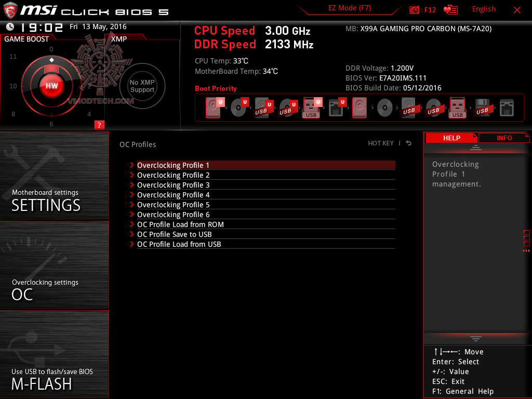Switch to EZ Mode (F7)
The width and height of the screenshot is (532, 399).
350,8
